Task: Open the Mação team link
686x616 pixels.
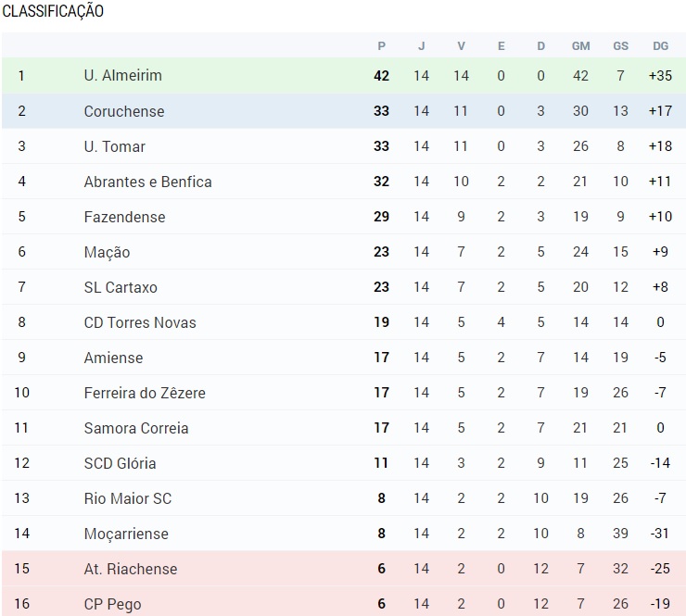Action: 107,252
